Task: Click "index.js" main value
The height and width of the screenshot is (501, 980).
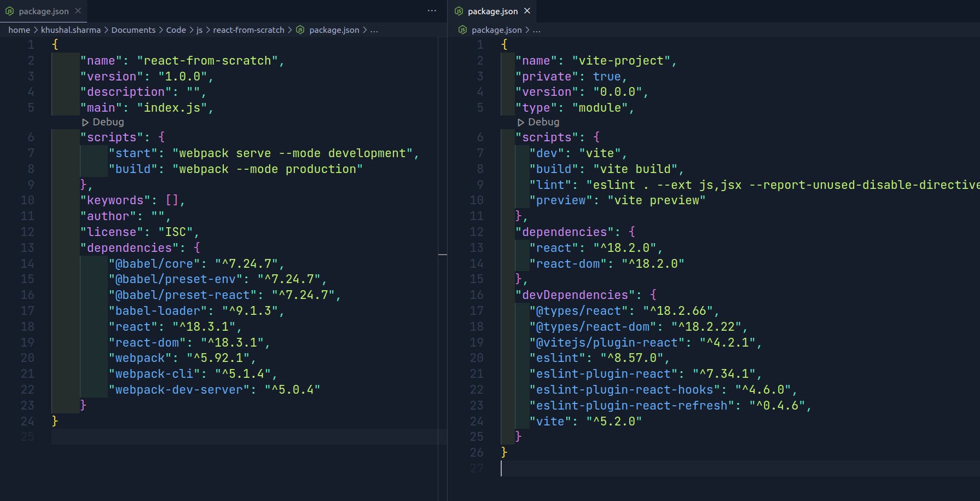Action: (172, 108)
